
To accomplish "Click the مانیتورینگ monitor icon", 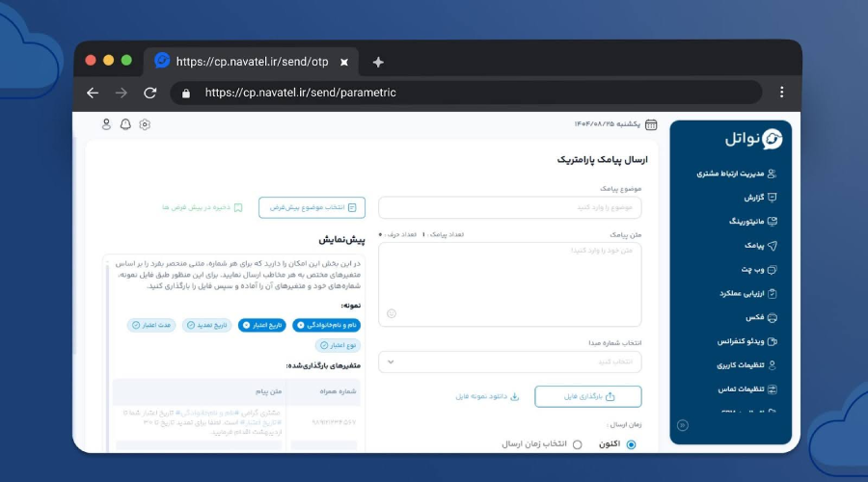I will pyautogui.click(x=773, y=222).
